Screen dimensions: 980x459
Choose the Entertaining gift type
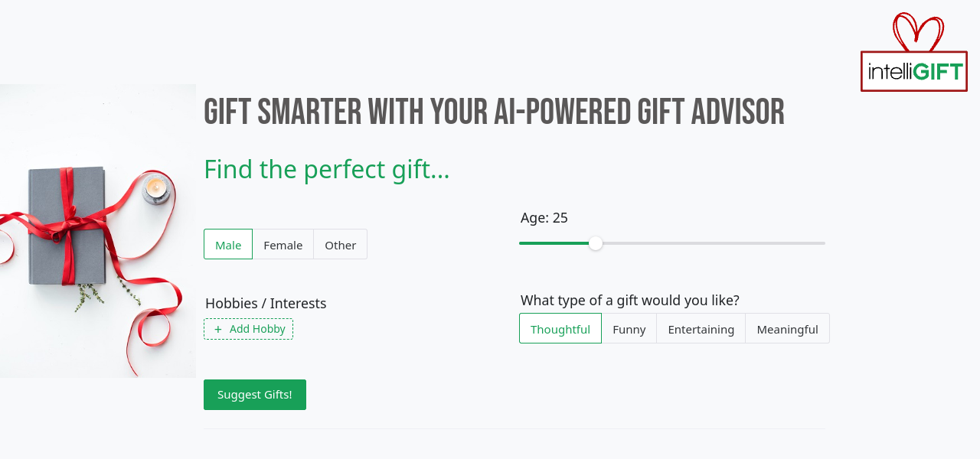coord(701,329)
